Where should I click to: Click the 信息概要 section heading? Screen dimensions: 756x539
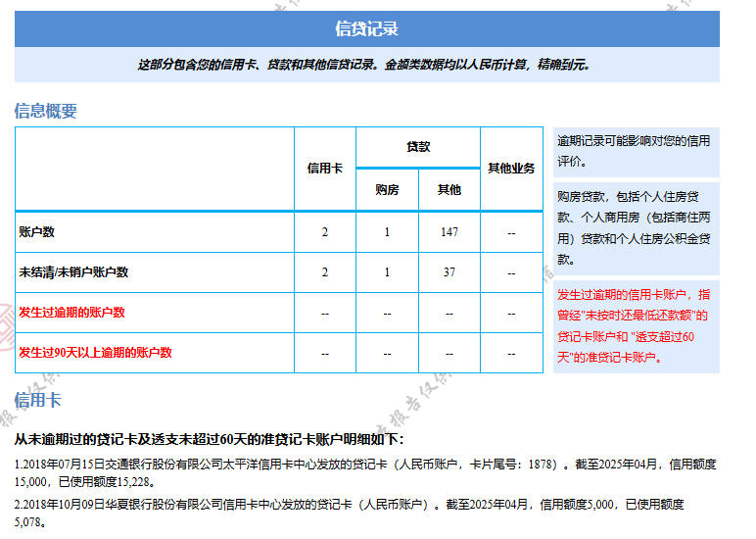pyautogui.click(x=45, y=111)
